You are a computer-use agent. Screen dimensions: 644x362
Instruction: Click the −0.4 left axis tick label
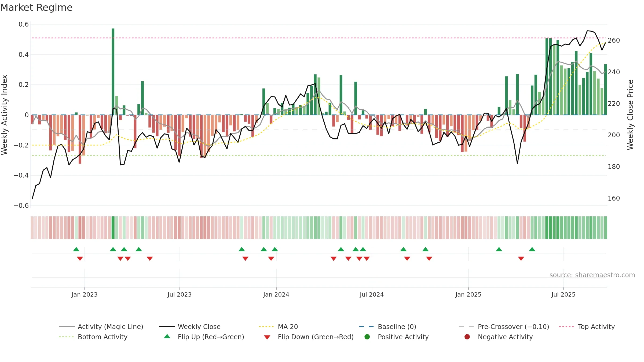click(x=21, y=175)
